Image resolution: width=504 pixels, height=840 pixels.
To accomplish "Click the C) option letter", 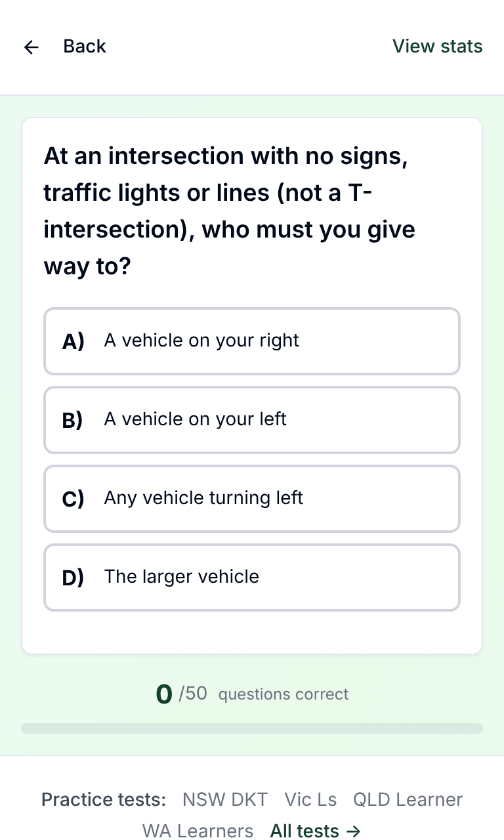I will (x=73, y=499).
